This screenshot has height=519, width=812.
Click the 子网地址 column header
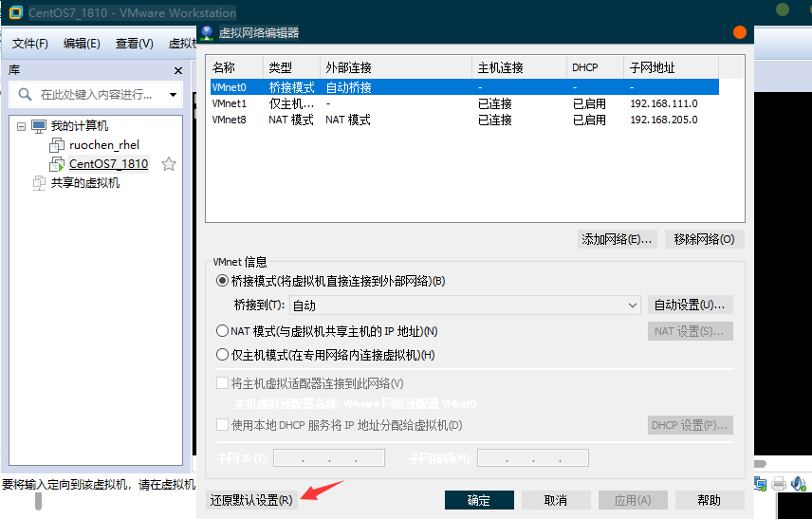tap(672, 67)
